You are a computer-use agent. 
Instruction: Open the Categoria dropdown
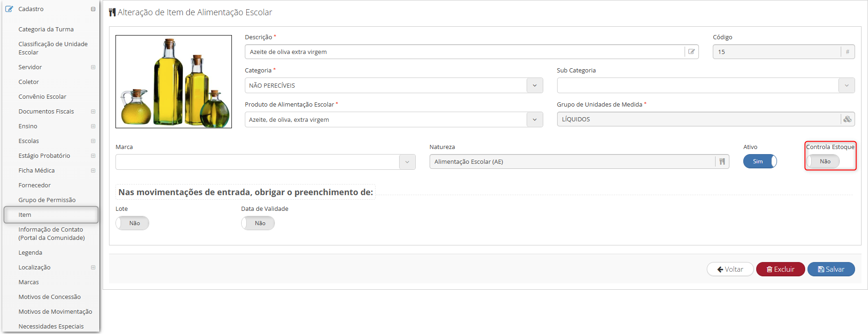click(x=534, y=85)
